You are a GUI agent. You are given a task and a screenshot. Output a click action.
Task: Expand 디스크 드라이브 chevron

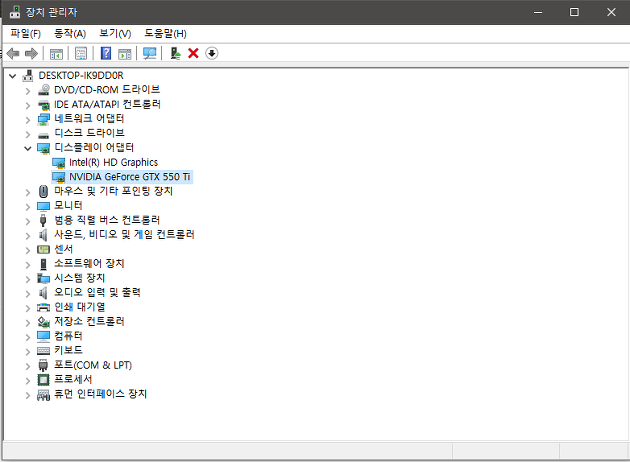coord(27,135)
